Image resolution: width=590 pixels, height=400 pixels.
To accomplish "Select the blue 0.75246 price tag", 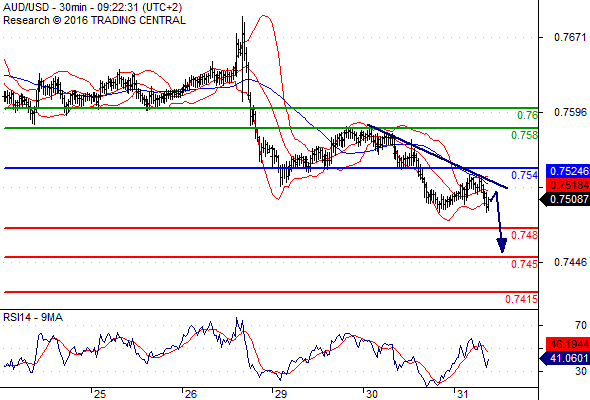I will (x=568, y=171).
